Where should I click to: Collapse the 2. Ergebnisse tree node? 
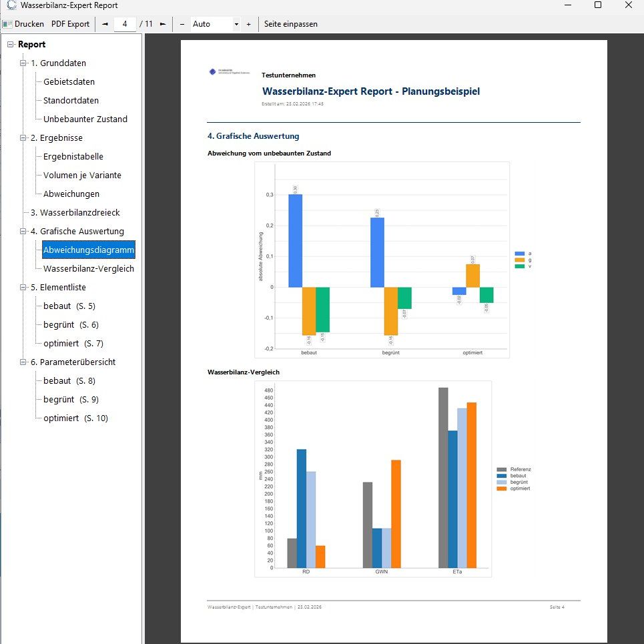23,138
